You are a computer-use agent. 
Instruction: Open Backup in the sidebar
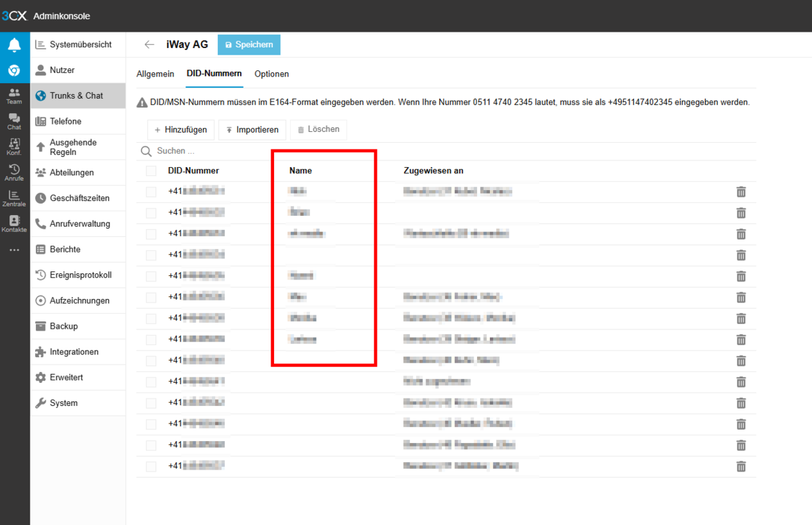pos(78,326)
